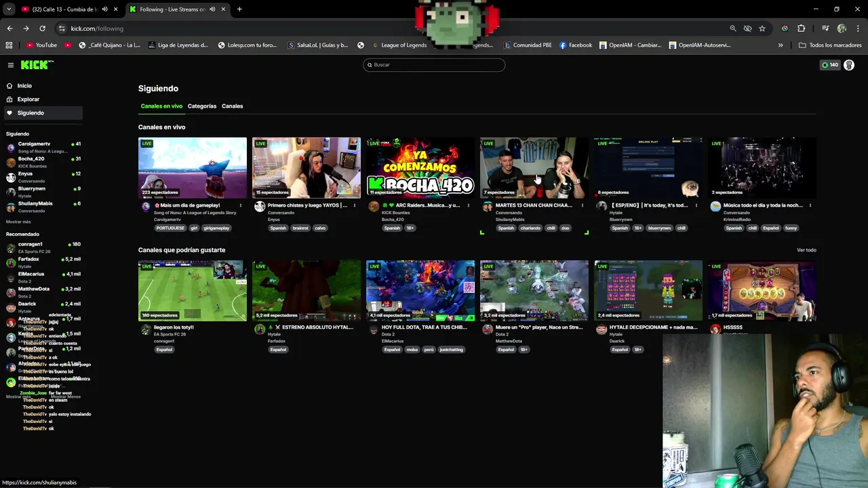This screenshot has height=488, width=868.
Task: Bookmark this page with the star
Action: tap(762, 28)
